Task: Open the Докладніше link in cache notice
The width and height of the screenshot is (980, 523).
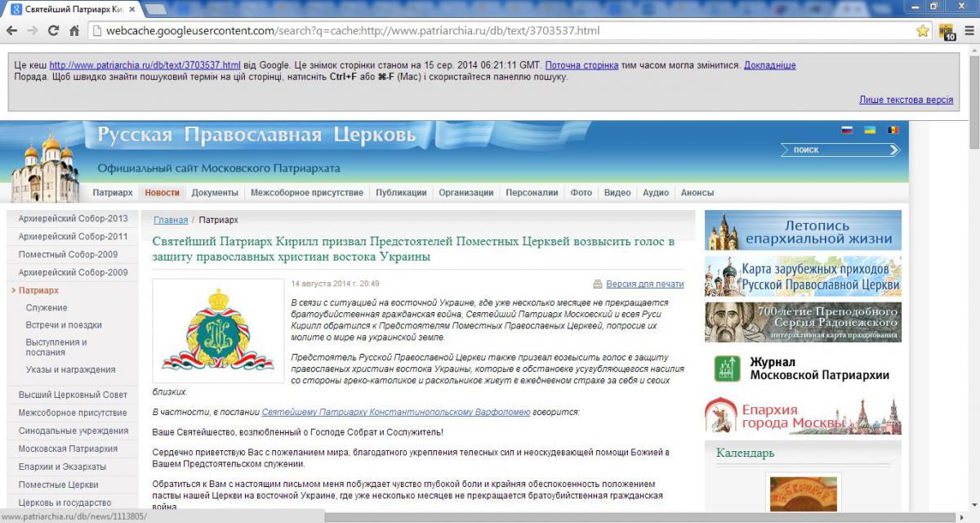Action: click(x=769, y=65)
